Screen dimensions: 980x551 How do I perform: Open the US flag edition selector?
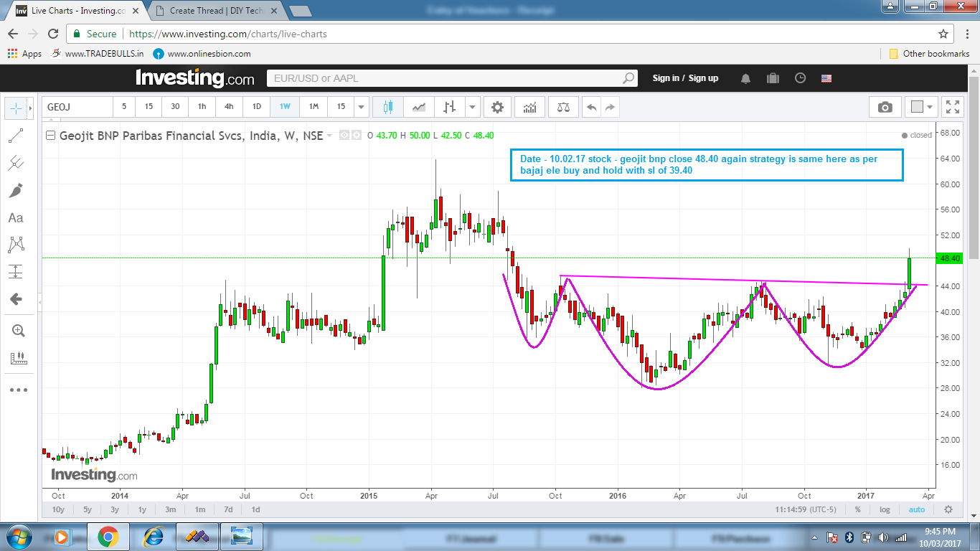coord(826,78)
